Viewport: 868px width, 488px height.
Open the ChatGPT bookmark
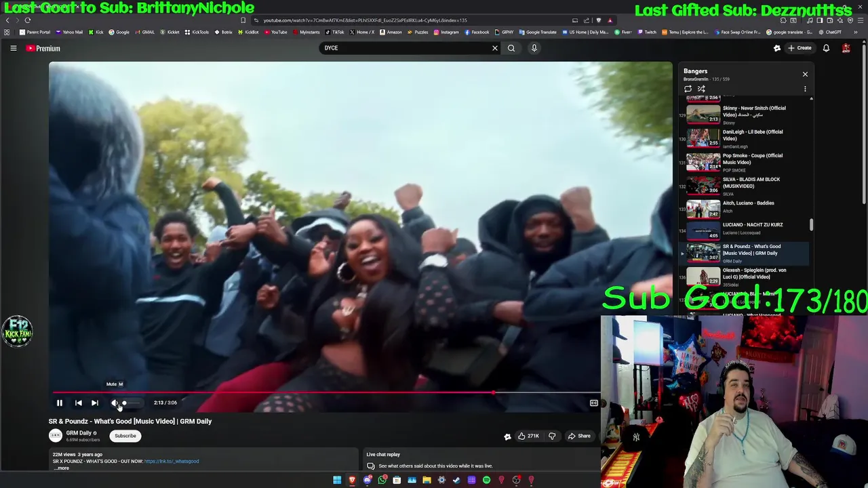coord(829,32)
